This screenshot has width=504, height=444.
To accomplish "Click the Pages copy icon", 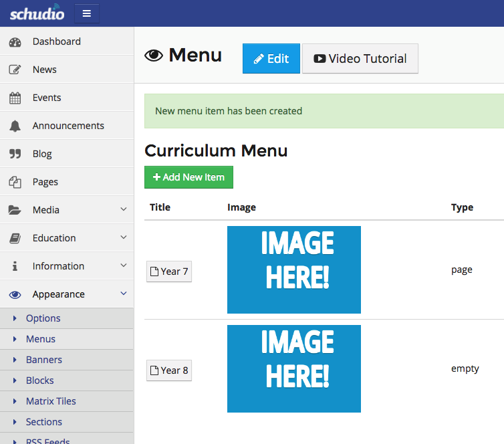I will pos(15,182).
